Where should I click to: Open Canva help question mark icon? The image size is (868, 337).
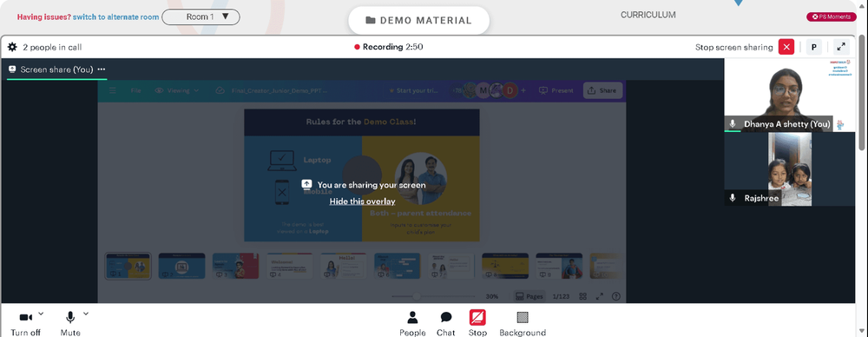point(616,296)
